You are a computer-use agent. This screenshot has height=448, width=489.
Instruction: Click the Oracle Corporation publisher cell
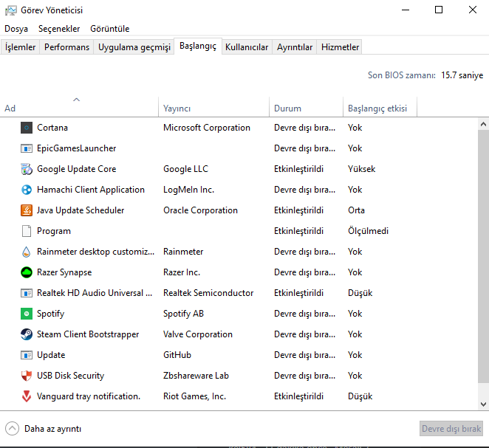(x=200, y=210)
